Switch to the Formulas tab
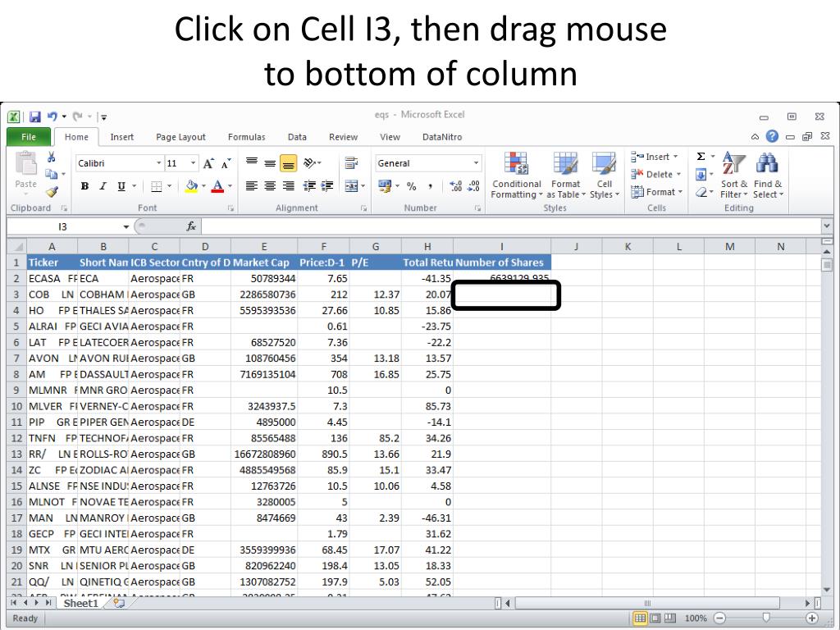The height and width of the screenshot is (630, 840). point(246,137)
